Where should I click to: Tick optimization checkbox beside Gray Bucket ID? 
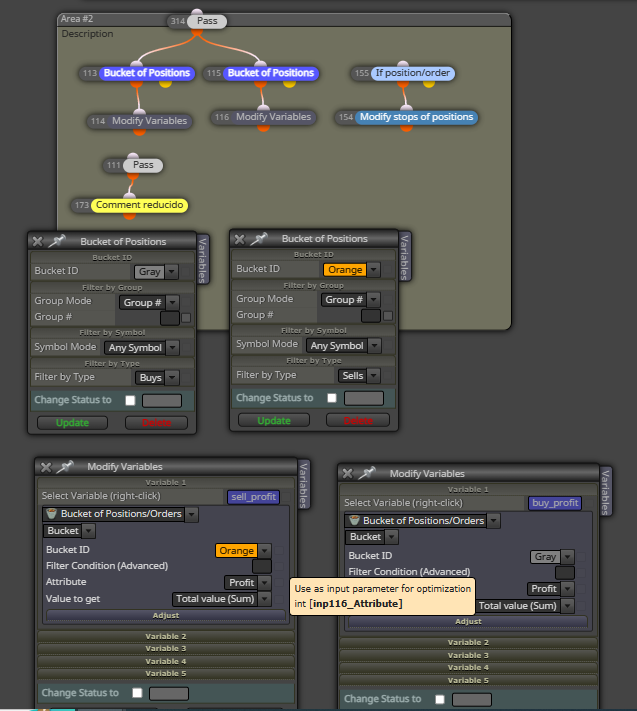(x=186, y=272)
